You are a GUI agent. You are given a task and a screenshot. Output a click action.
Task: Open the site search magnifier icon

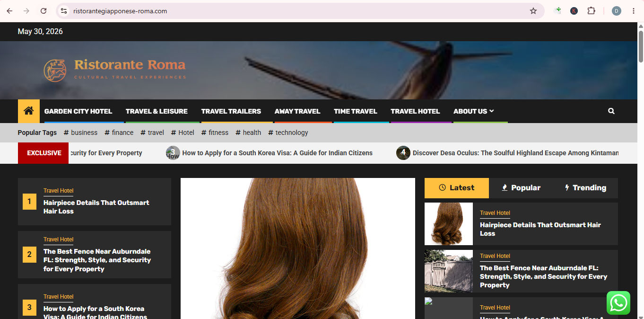(x=611, y=111)
